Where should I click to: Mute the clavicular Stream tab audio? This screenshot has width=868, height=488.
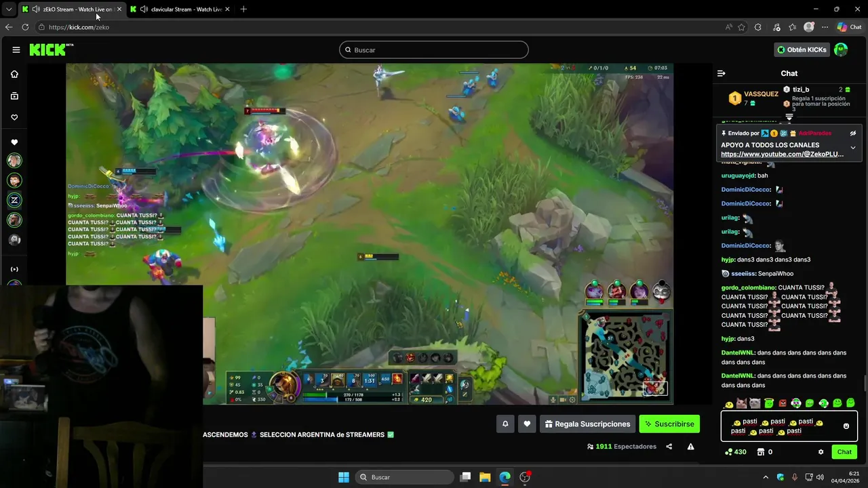click(144, 9)
